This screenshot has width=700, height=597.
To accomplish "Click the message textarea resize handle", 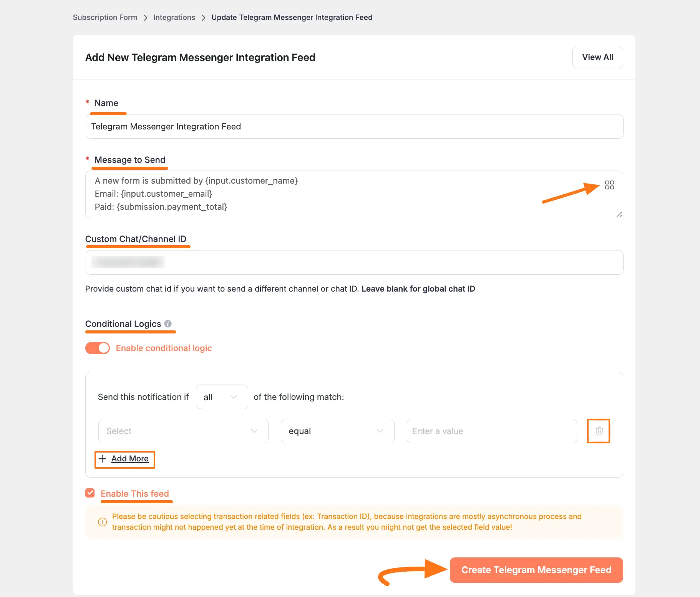I will click(619, 214).
